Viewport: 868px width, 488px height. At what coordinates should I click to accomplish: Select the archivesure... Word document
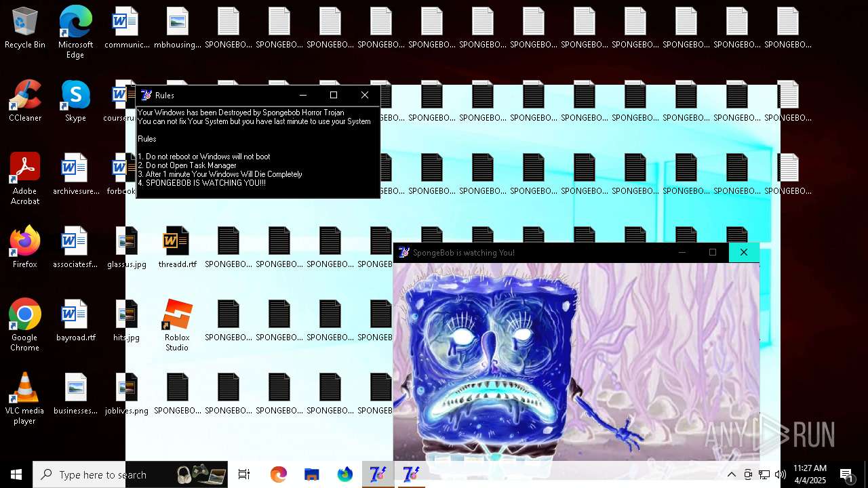pyautogui.click(x=75, y=175)
